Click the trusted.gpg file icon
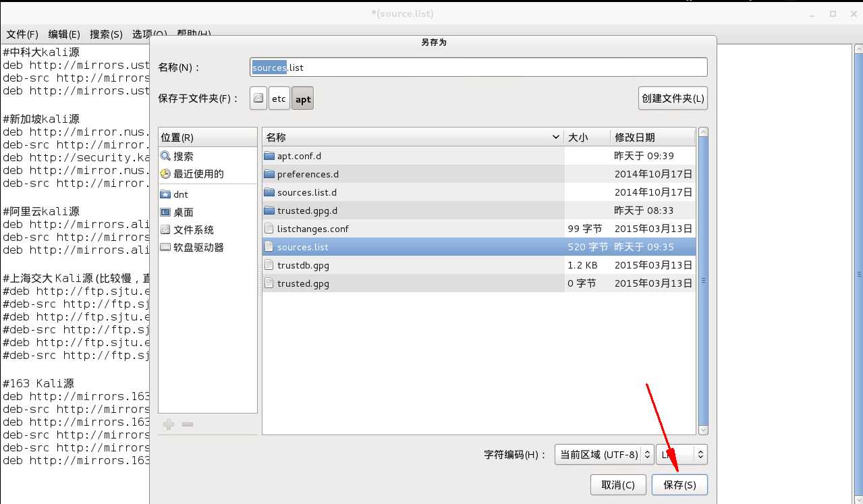Viewport: 863px width, 504px height. (269, 283)
